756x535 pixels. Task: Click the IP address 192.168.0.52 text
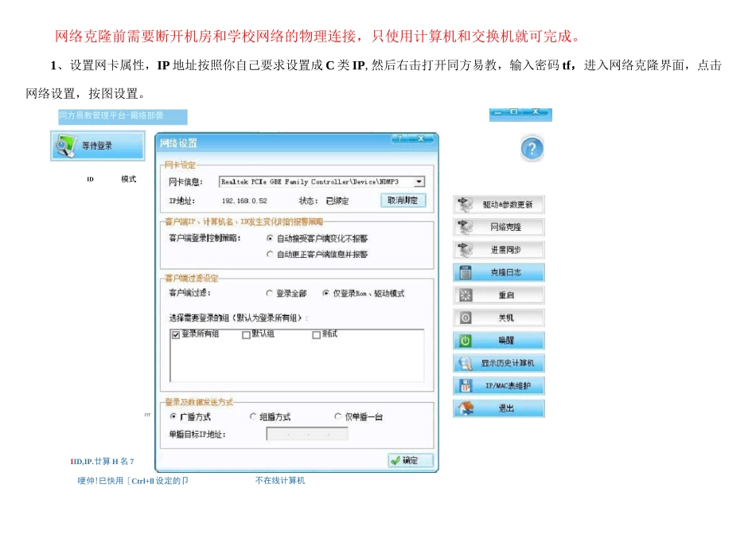pyautogui.click(x=244, y=201)
